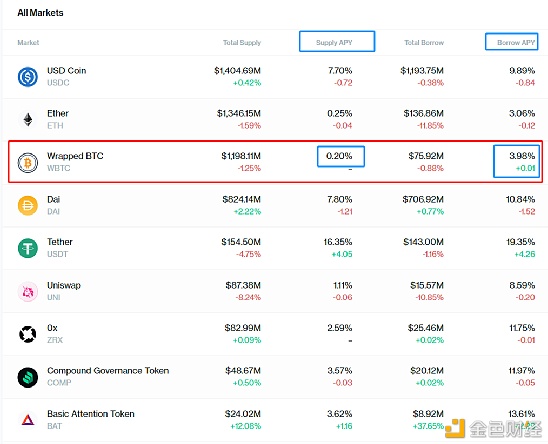Click COMP supply APY 3.57%
This screenshot has height=444, width=548.
(x=340, y=371)
